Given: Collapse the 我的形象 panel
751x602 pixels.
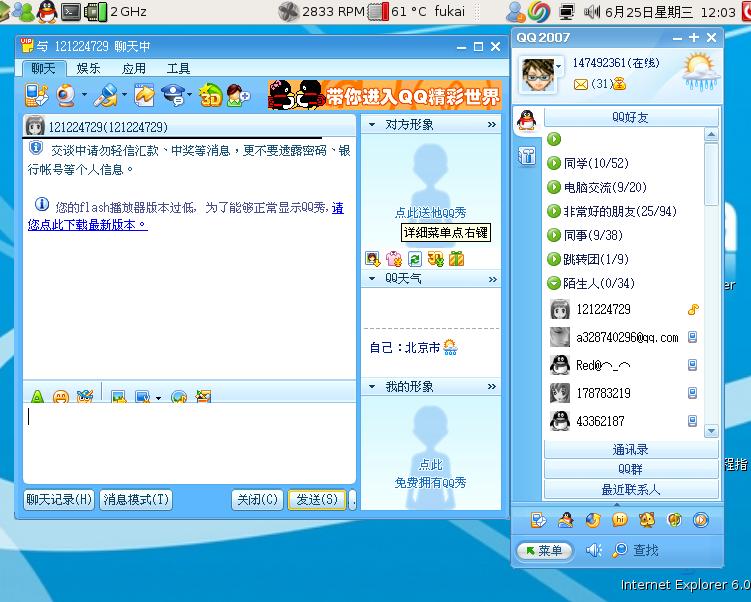Looking at the screenshot, I should (372, 386).
